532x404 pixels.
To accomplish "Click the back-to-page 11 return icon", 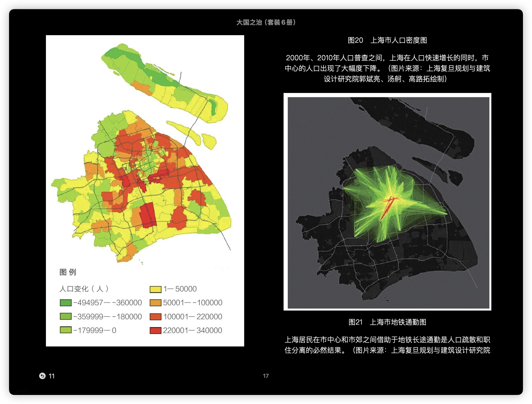I will [42, 376].
